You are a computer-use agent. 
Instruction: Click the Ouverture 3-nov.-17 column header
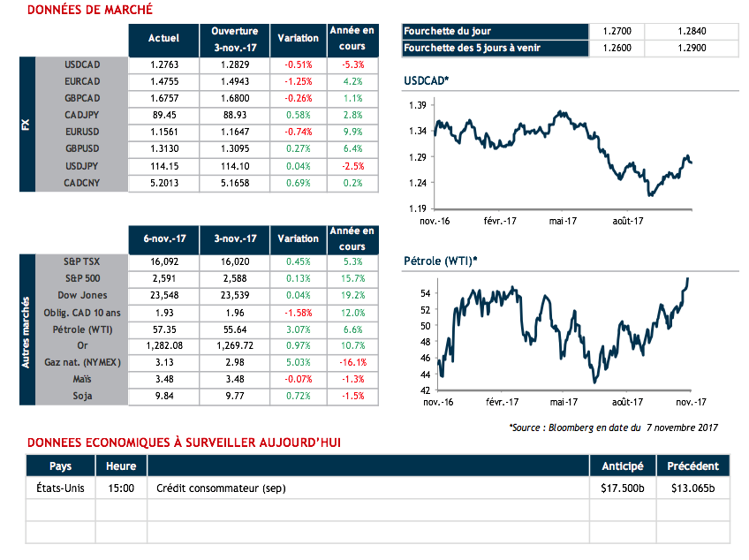tap(235, 39)
